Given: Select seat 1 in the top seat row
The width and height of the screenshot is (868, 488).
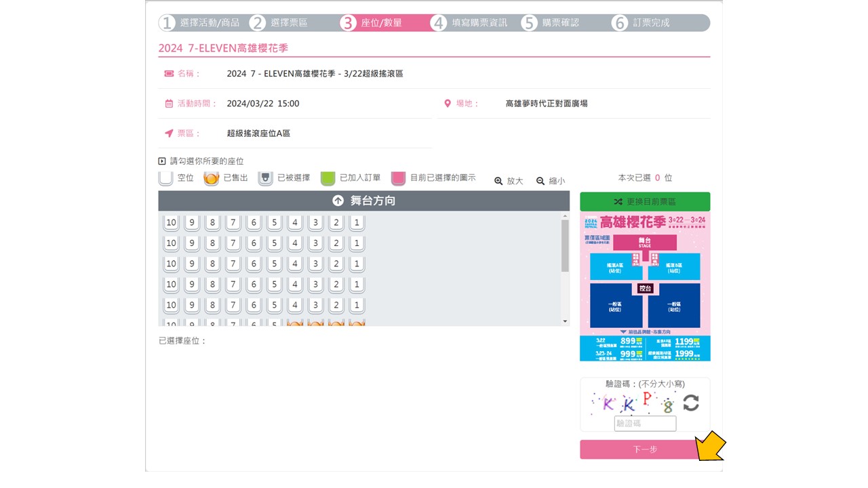Looking at the screenshot, I should tap(357, 222).
